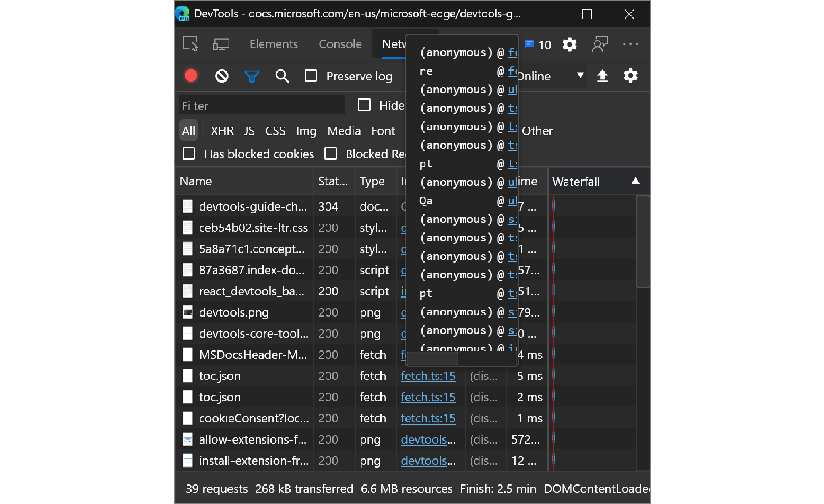The width and height of the screenshot is (824, 504).
Task: Enable the Has blocked cookies checkbox
Action: tap(189, 154)
